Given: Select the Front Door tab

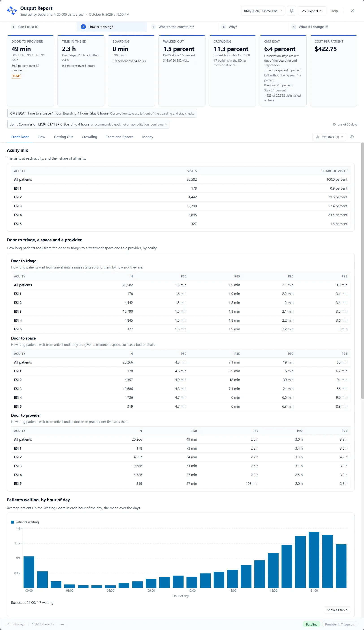Looking at the screenshot, I should tap(20, 137).
